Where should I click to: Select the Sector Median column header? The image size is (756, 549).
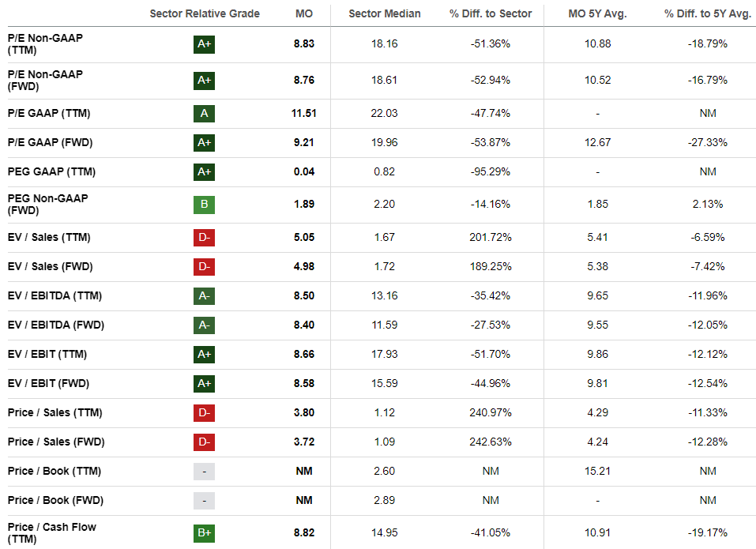[385, 13]
